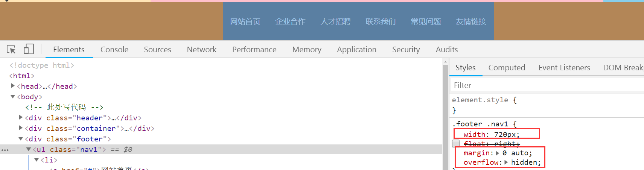Viewport: 644px width, 170px height.
Task: Click the 联系我们 navigation link
Action: (381, 21)
